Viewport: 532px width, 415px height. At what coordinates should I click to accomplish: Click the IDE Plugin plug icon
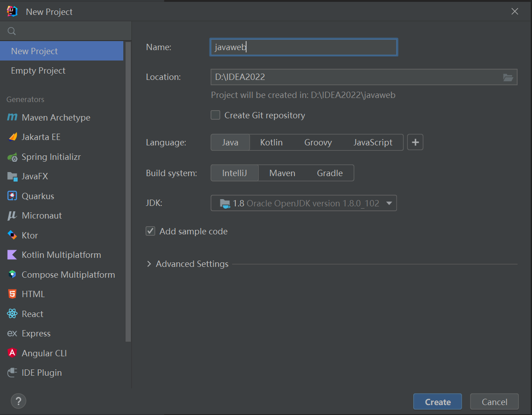pyautogui.click(x=12, y=373)
